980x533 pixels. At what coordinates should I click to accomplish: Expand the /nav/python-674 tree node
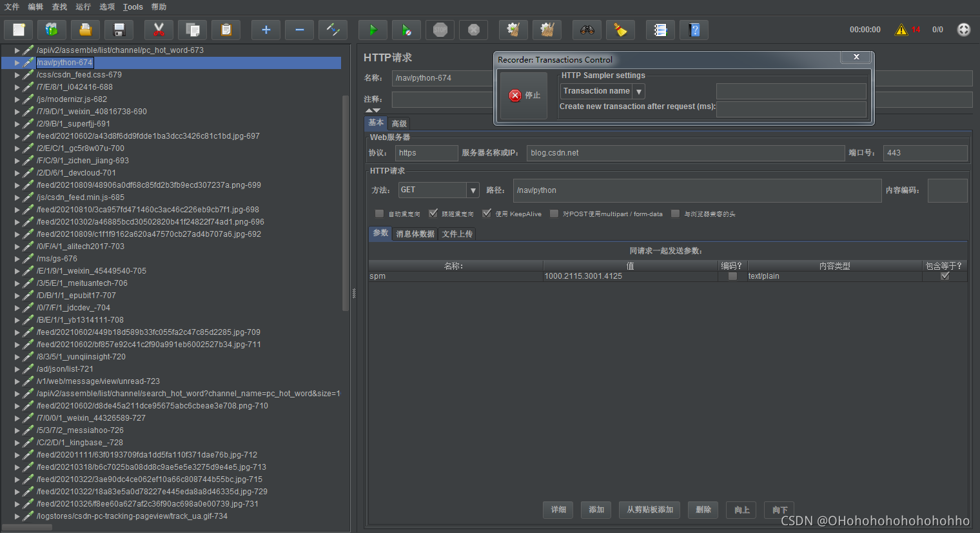pyautogui.click(x=17, y=63)
